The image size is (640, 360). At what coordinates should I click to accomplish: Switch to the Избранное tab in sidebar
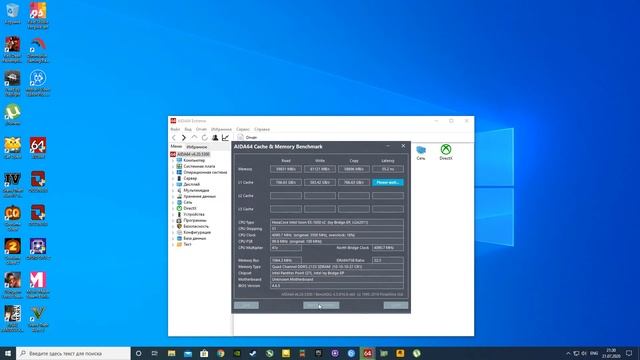coord(197,147)
